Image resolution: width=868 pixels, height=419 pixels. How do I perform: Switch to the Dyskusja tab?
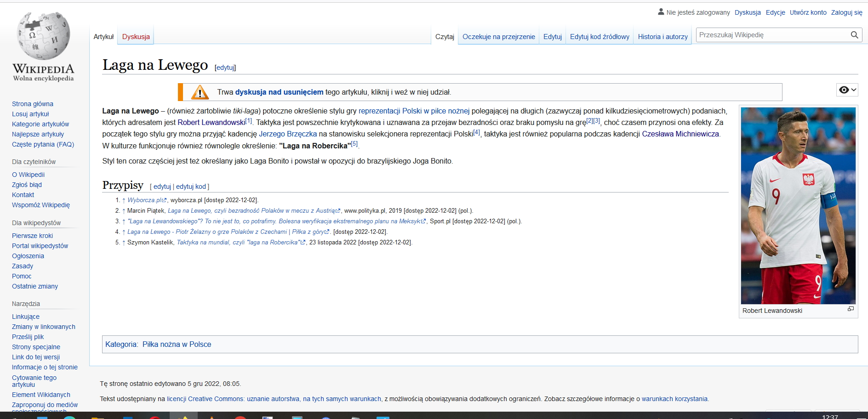(x=136, y=37)
